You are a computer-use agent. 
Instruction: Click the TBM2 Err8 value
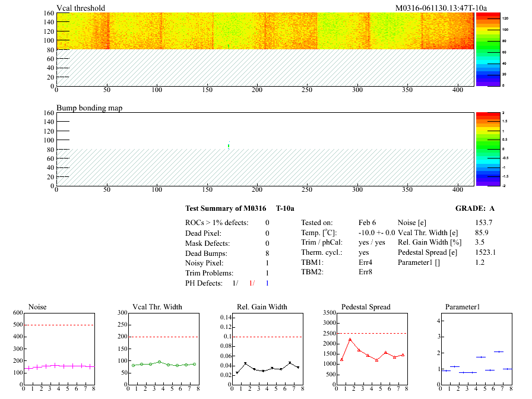[366, 272]
